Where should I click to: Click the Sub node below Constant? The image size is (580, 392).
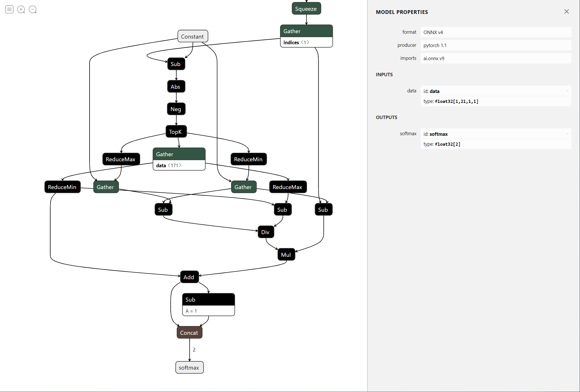(x=176, y=64)
